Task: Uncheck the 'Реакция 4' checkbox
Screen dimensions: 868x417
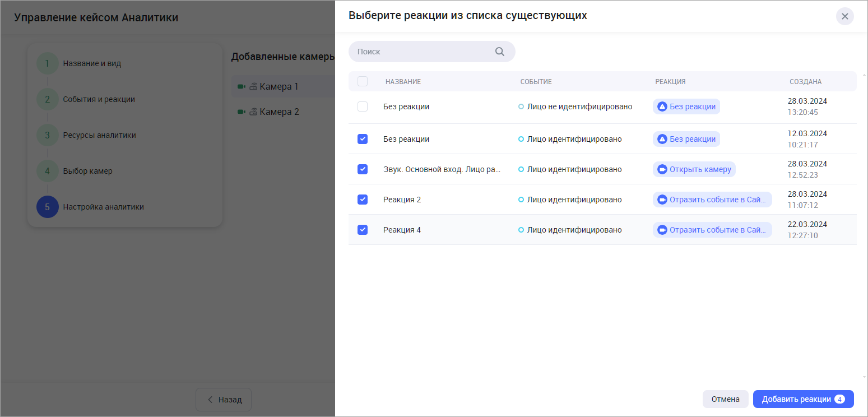Action: click(363, 230)
